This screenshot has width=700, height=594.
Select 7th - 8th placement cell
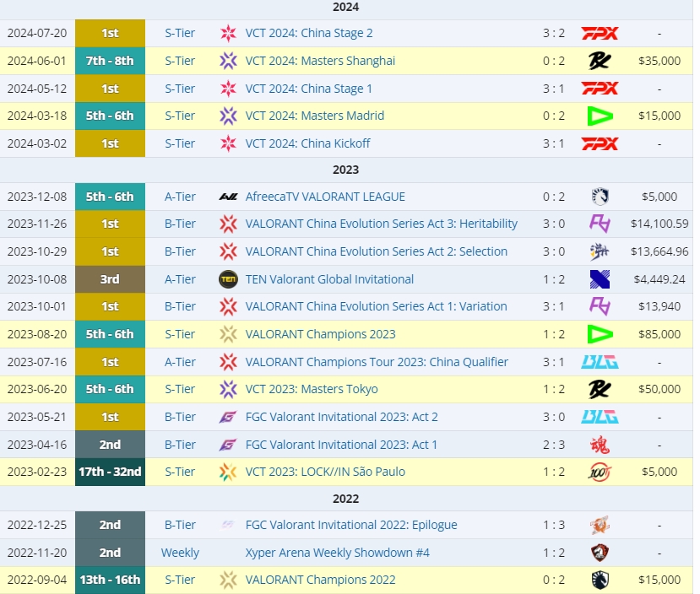point(110,61)
